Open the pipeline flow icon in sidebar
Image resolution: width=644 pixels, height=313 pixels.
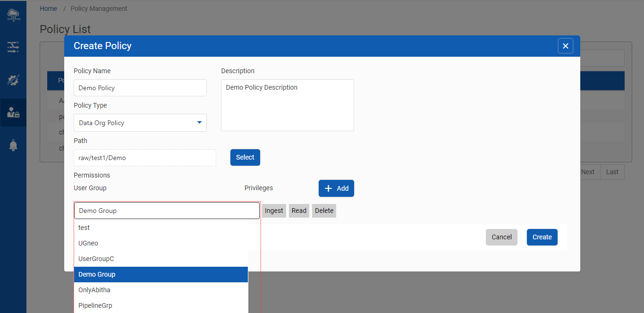click(13, 47)
